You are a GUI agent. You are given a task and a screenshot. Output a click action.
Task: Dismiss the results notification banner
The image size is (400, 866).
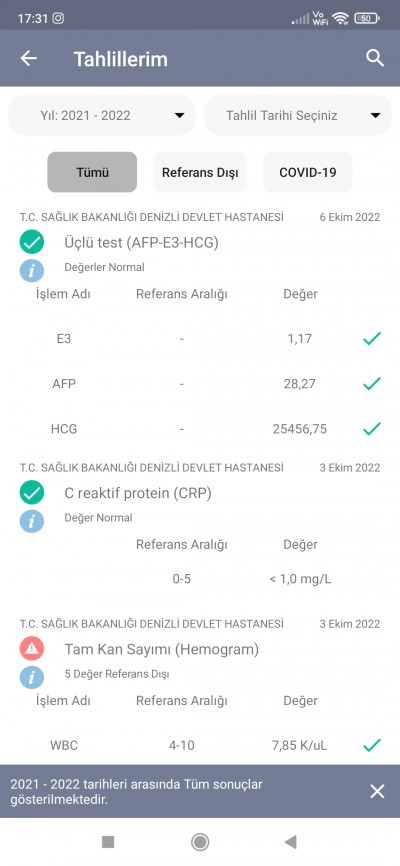pos(377,791)
